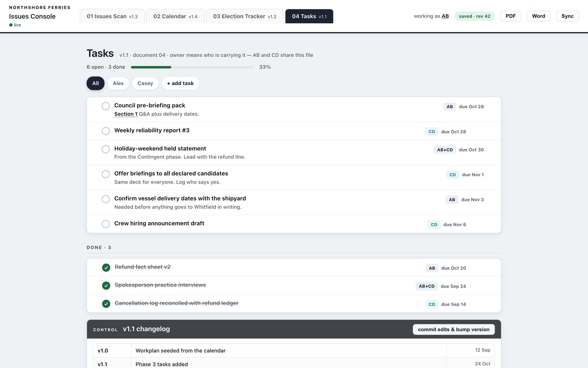Click the CD owner badge on Crew hiring announcement

point(434,224)
